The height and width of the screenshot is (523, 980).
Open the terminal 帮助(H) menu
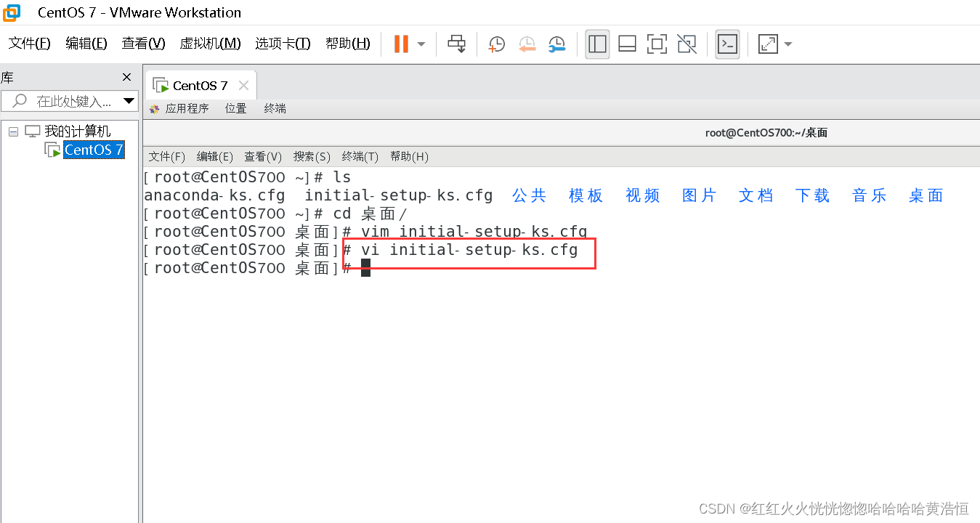click(x=409, y=156)
